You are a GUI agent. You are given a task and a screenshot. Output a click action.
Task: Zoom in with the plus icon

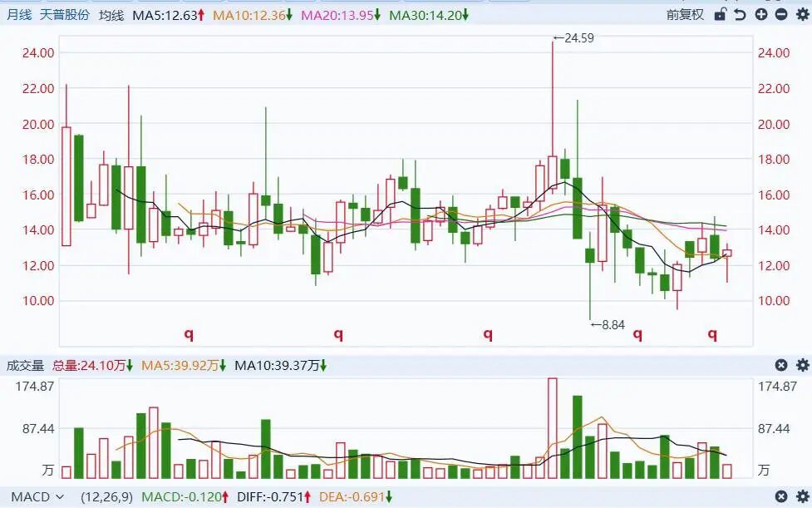click(760, 14)
